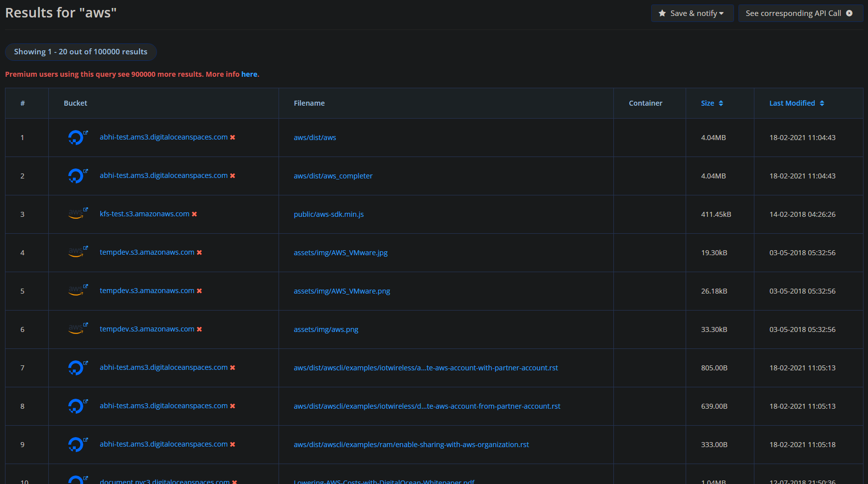Click red X beside abhi-test bucket in row 9
Screen dimensions: 868x484
click(232, 445)
